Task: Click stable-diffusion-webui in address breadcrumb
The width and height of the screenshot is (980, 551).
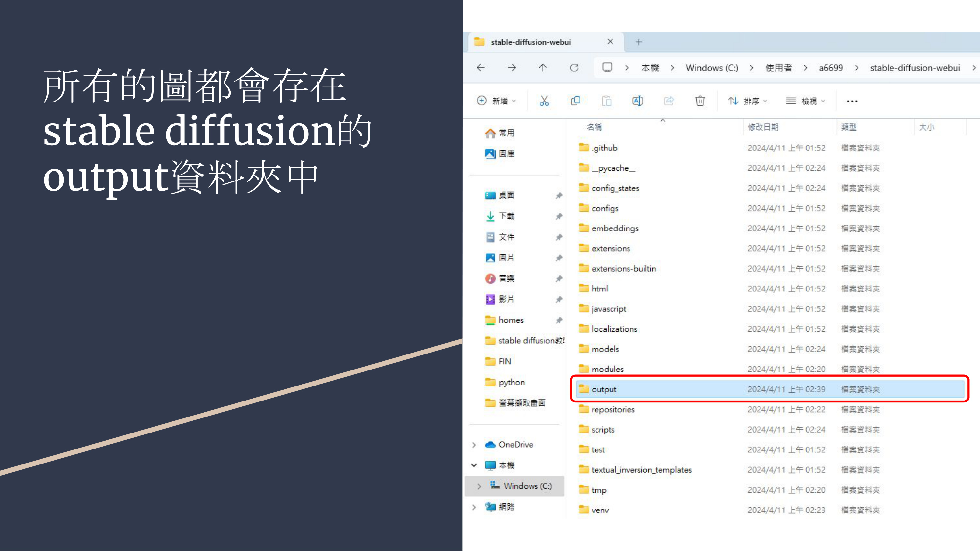Action: pyautogui.click(x=915, y=68)
